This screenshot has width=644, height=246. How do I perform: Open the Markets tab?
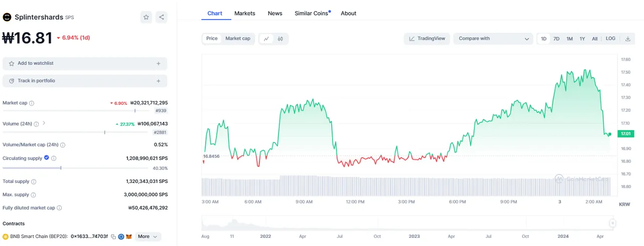(245, 13)
